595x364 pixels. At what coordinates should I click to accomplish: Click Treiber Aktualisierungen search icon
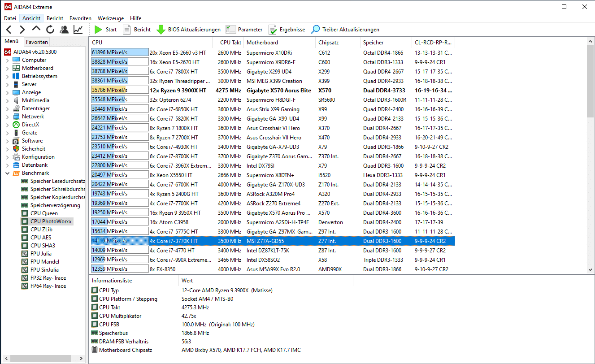tap(316, 30)
